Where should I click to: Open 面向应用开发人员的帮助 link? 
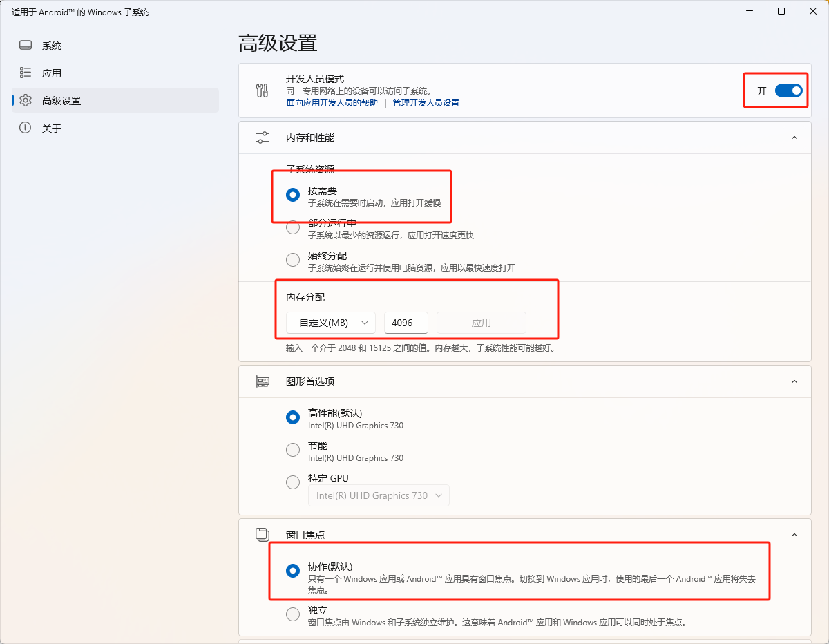[x=332, y=103]
